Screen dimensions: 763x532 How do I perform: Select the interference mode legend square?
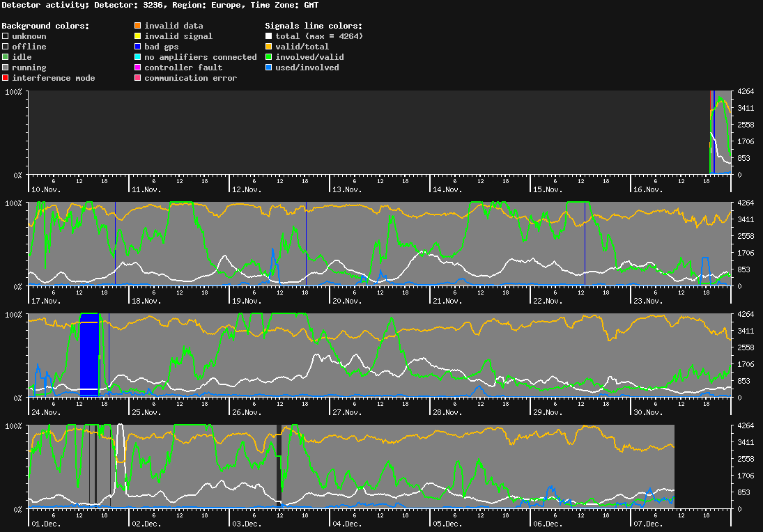pyautogui.click(x=4, y=78)
